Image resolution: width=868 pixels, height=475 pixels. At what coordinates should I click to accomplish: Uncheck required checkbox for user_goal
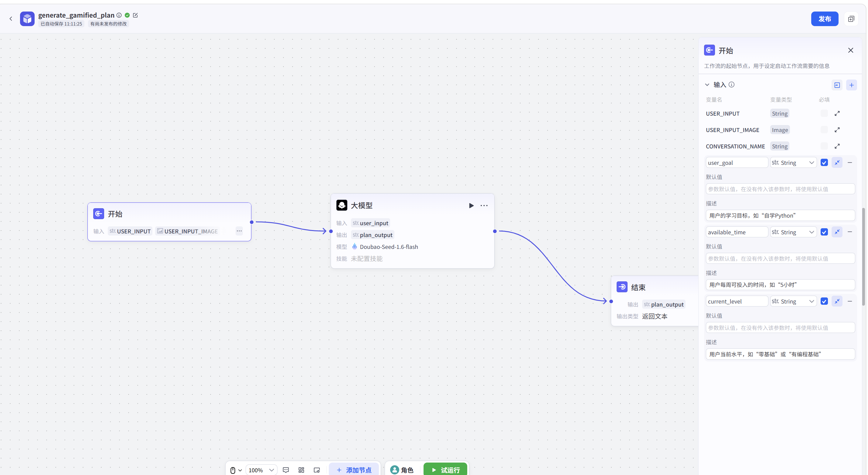[x=824, y=163]
